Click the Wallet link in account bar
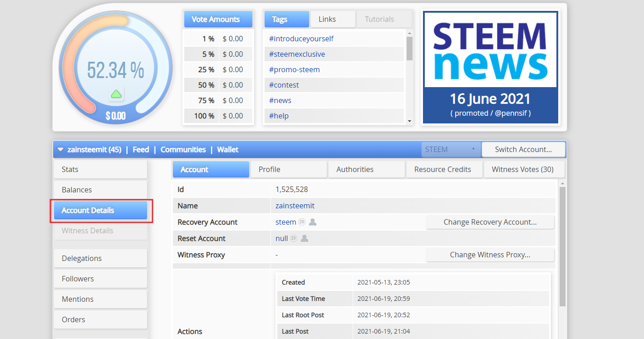Image resolution: width=644 pixels, height=339 pixels. [x=228, y=149]
